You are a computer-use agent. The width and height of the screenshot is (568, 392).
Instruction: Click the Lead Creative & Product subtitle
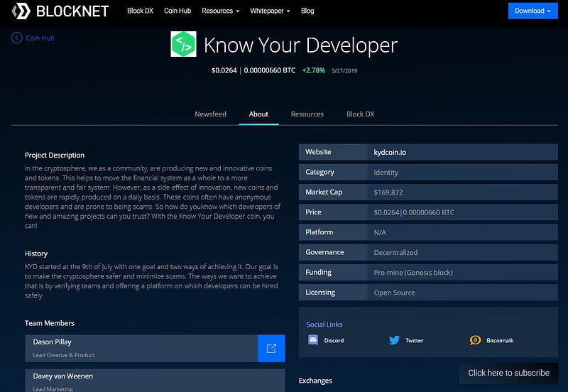pyautogui.click(x=64, y=355)
